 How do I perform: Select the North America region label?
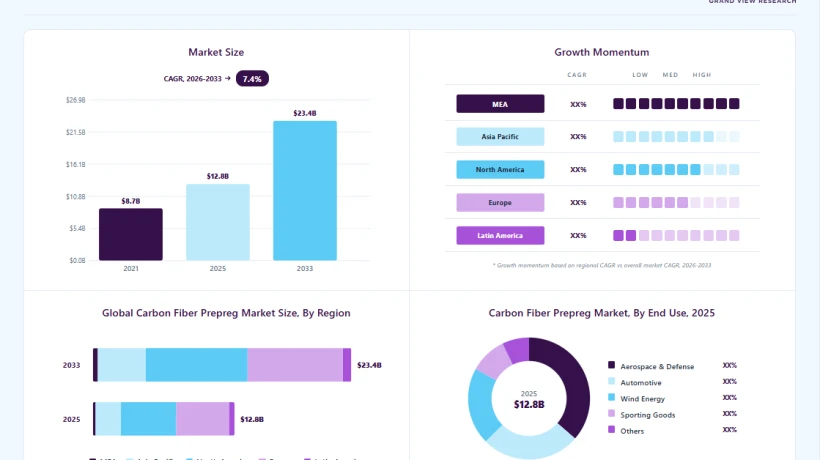[500, 169]
